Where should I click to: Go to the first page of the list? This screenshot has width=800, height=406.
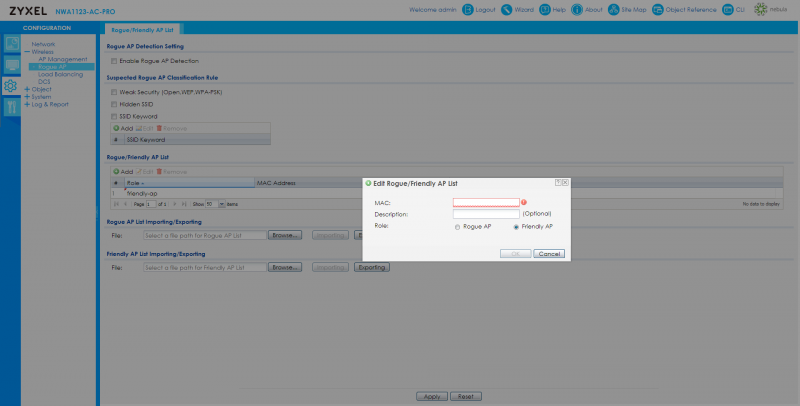[x=116, y=204]
